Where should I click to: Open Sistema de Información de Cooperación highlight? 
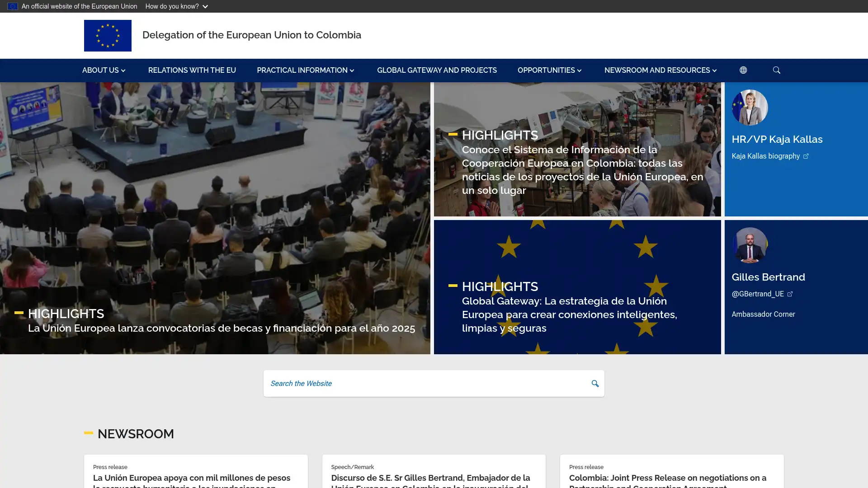tap(582, 170)
